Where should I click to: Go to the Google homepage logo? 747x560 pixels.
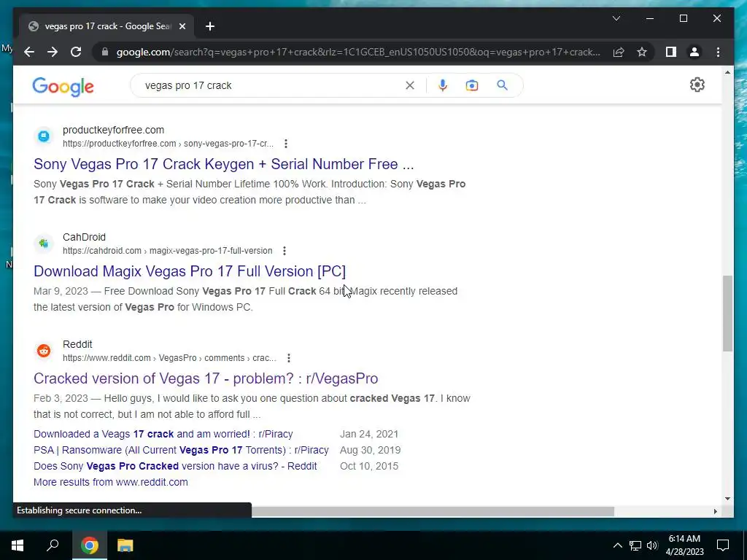pyautogui.click(x=63, y=86)
